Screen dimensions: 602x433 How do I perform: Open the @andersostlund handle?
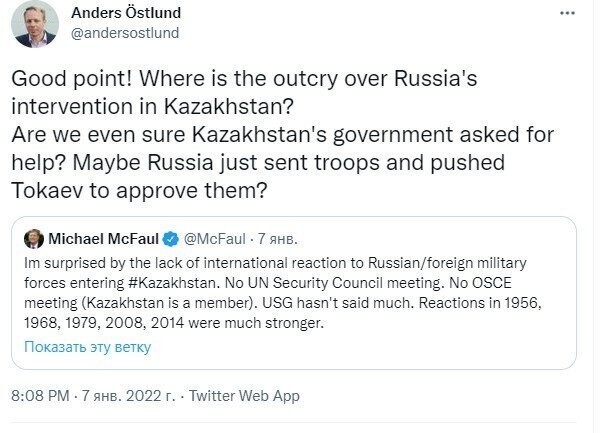point(126,33)
